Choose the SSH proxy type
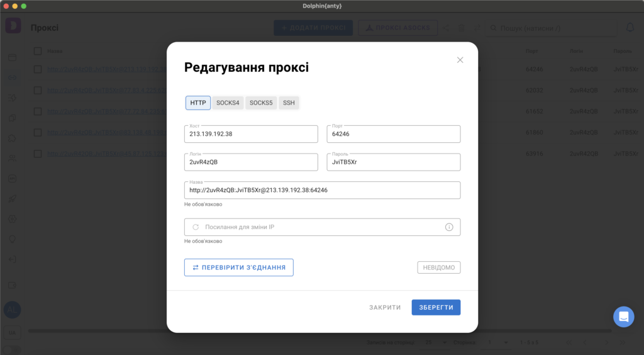This screenshot has height=355, width=644. pyautogui.click(x=289, y=103)
